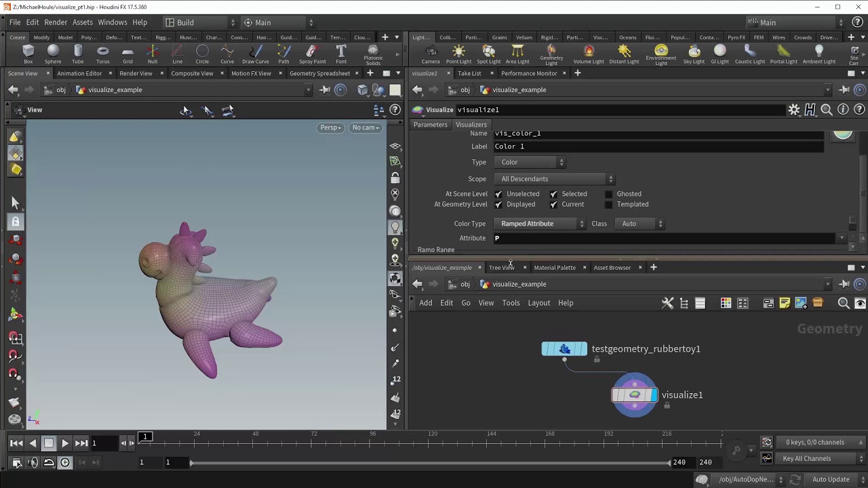Enable the Ghosted checkbox
Screen dimensions: 868x488
(x=608, y=194)
